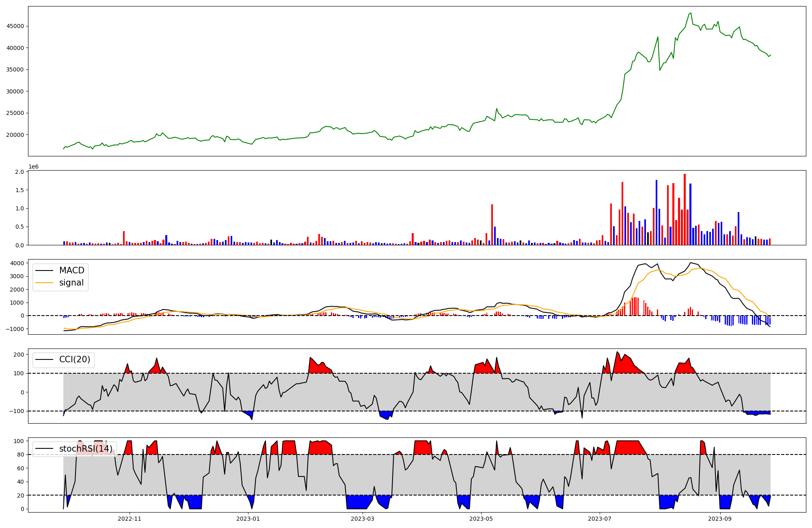Click the 1e6 volume scale multiplier text
812x528 pixels.
(x=33, y=167)
